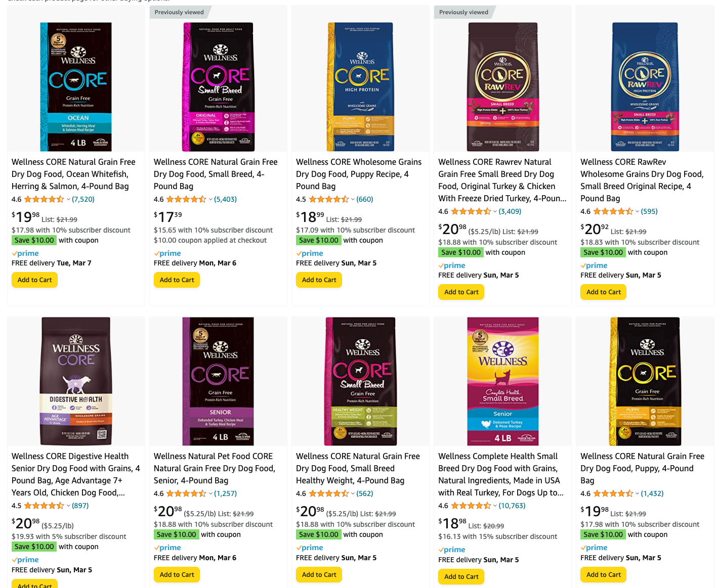718x588 pixels.
Task: Add Ocean Whitefish 4-Pound Bag to cart
Action: coord(34,280)
